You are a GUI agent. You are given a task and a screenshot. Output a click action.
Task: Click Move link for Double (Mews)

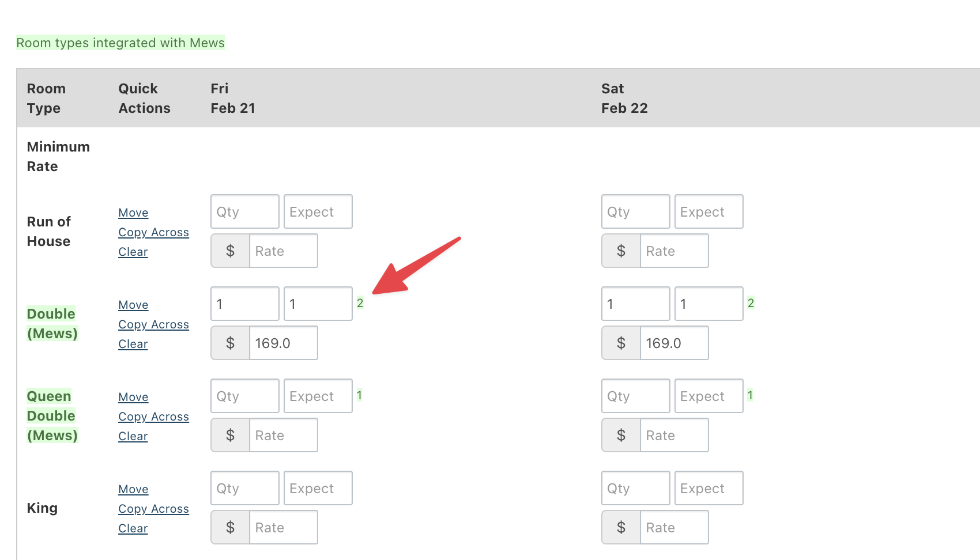(x=133, y=305)
